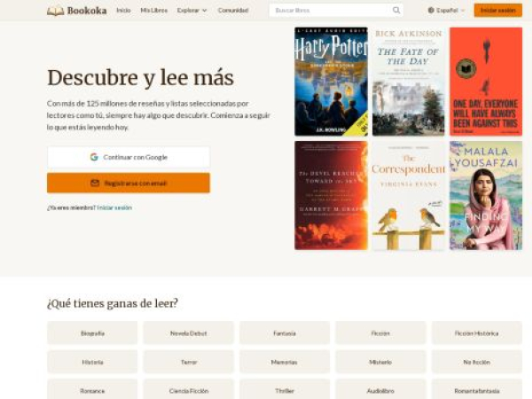Click the Google logo icon
Image resolution: width=532 pixels, height=399 pixels.
tap(94, 157)
